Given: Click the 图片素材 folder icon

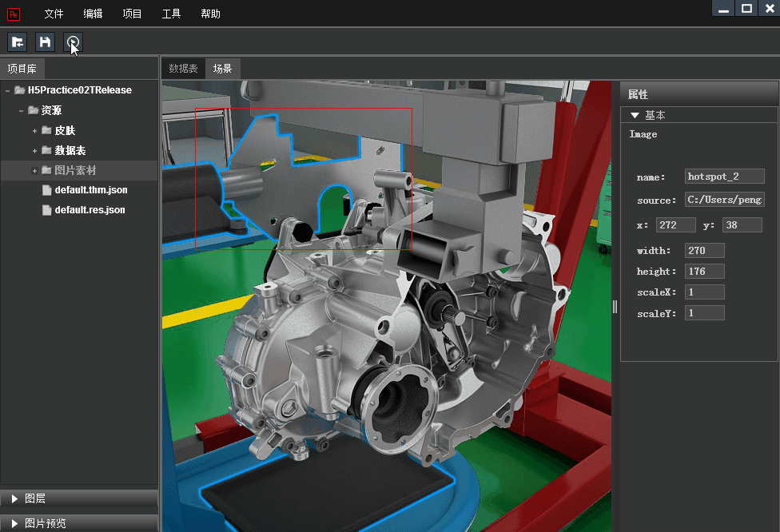Looking at the screenshot, I should (x=47, y=170).
